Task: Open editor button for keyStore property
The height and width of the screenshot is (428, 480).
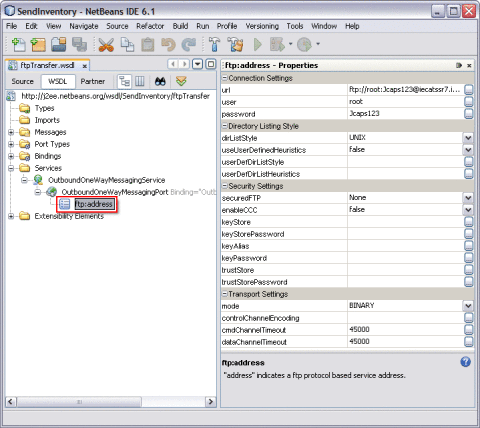Action: point(468,222)
